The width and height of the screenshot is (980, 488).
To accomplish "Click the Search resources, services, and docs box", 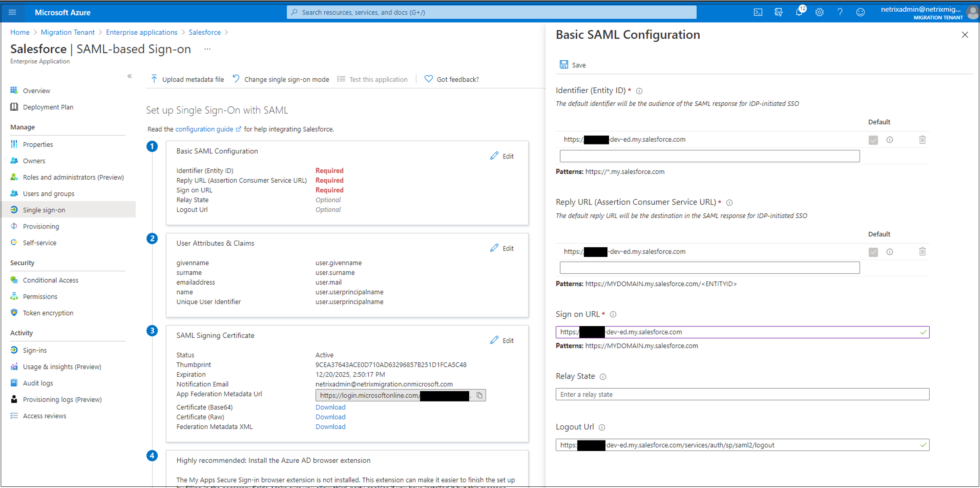I will (x=492, y=12).
